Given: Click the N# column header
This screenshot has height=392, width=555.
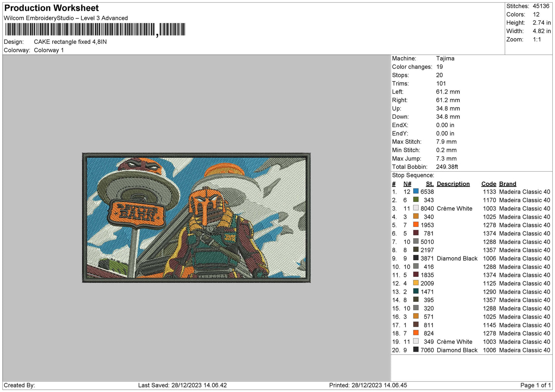Looking at the screenshot, I should click(x=407, y=184).
